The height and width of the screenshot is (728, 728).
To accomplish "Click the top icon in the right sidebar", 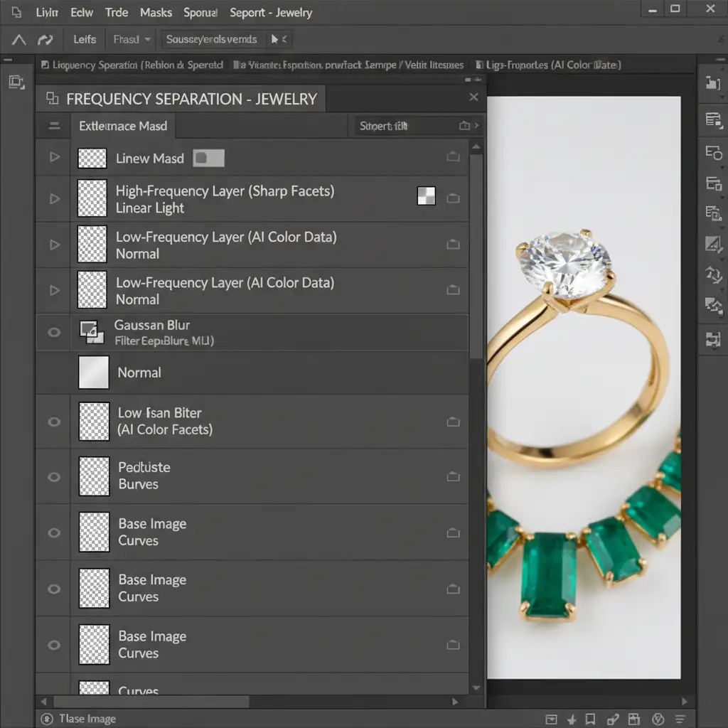I will [712, 82].
